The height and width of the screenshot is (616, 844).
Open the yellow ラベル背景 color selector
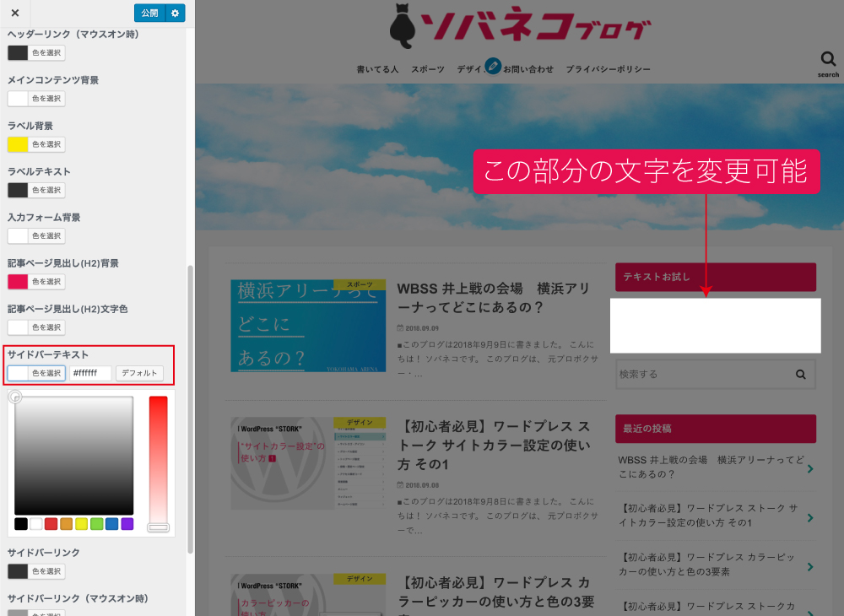coord(36,144)
